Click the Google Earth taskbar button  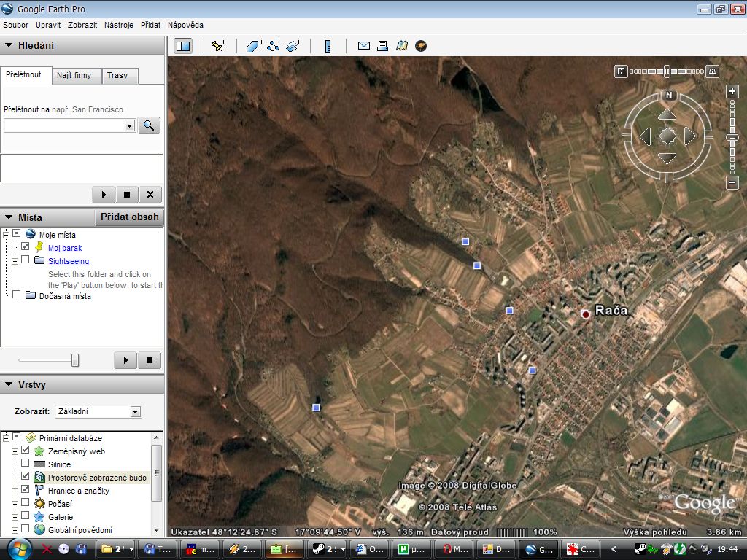click(x=538, y=549)
